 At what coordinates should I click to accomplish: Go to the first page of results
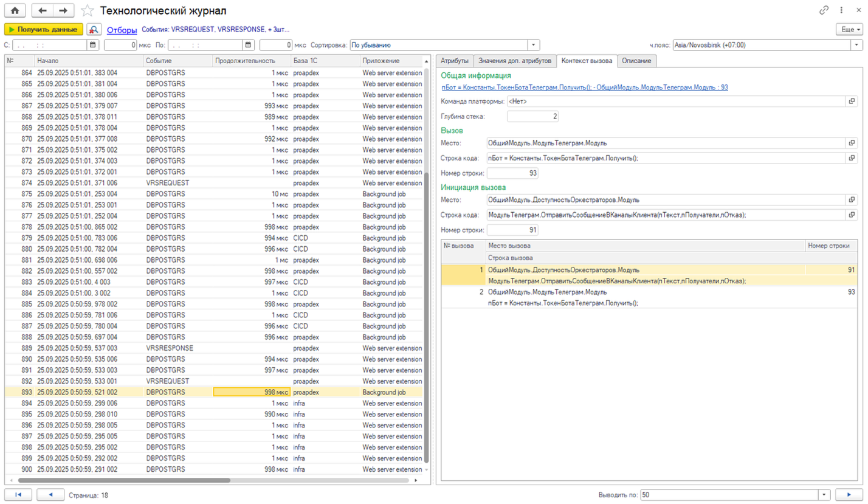tap(18, 495)
